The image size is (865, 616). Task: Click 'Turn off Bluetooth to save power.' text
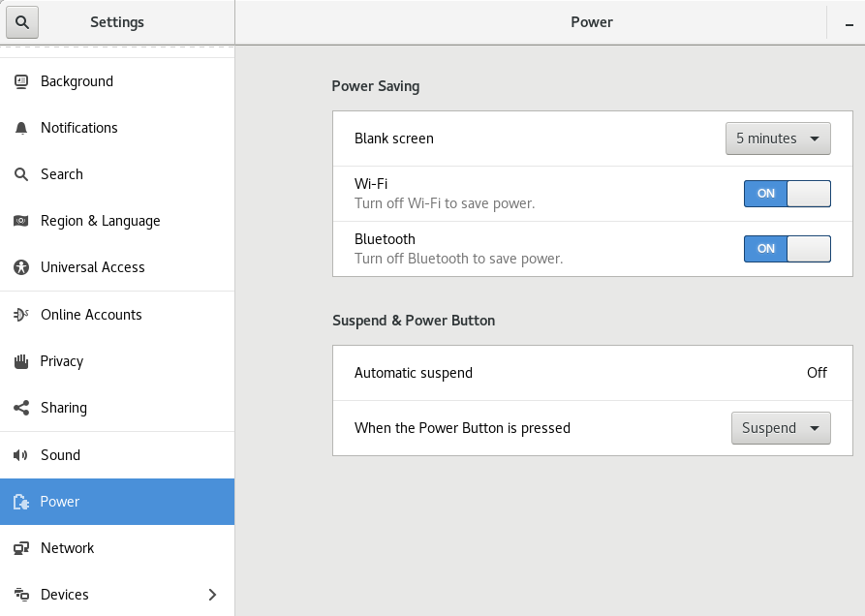pyautogui.click(x=458, y=259)
